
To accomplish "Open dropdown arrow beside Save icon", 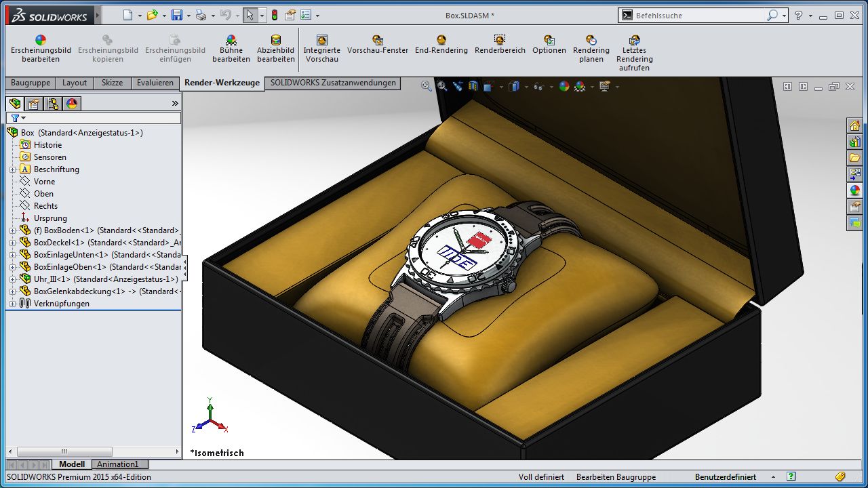I will coord(189,16).
